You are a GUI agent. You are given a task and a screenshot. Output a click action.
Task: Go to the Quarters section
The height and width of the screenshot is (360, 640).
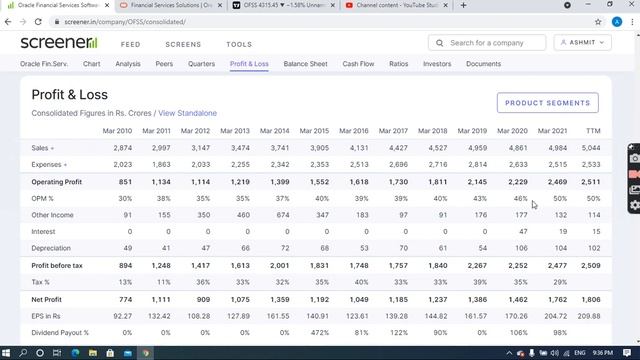[201, 64]
